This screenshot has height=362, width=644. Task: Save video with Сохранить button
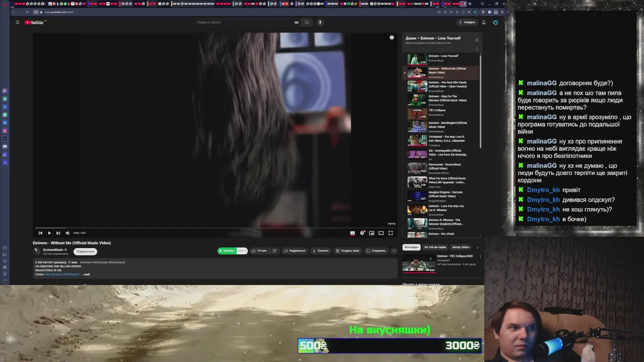376,250
